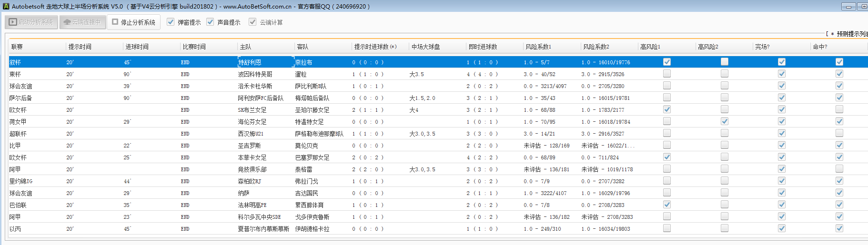Screen dimensions: 868x245
Task: Toggle 完场? checkbox in the 圣吉罗斯 row
Action: (782, 145)
